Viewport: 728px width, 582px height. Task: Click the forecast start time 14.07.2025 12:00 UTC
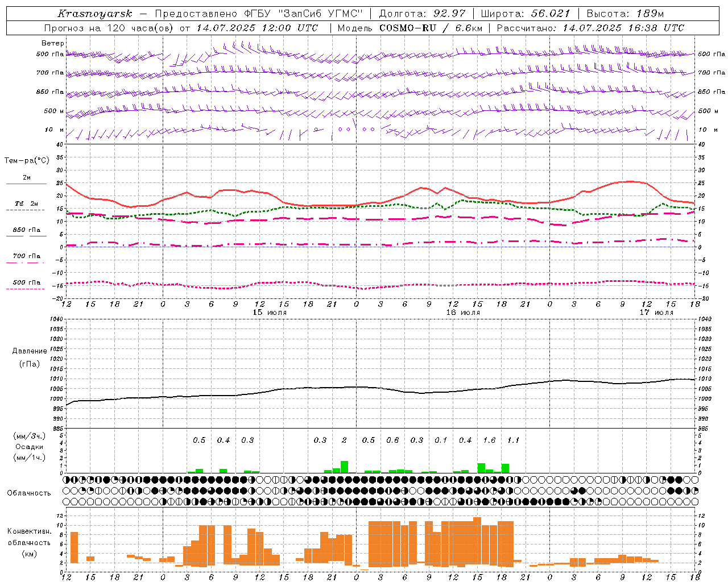258,28
